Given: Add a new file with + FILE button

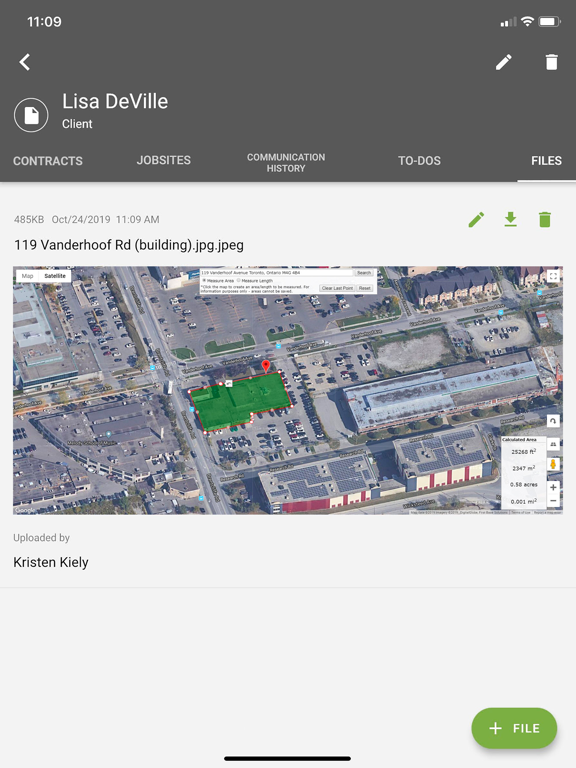Looking at the screenshot, I should [514, 728].
